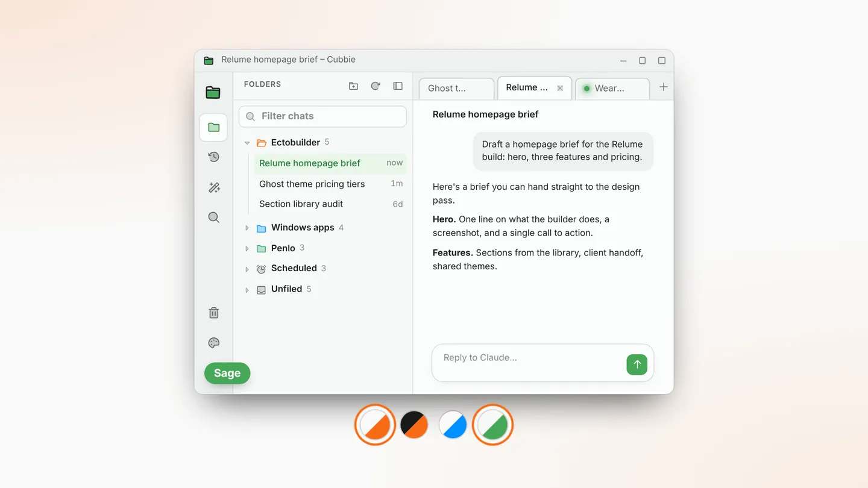Choose the blue and white theme swatch
Screen dimensions: 868x488
pos(453,425)
